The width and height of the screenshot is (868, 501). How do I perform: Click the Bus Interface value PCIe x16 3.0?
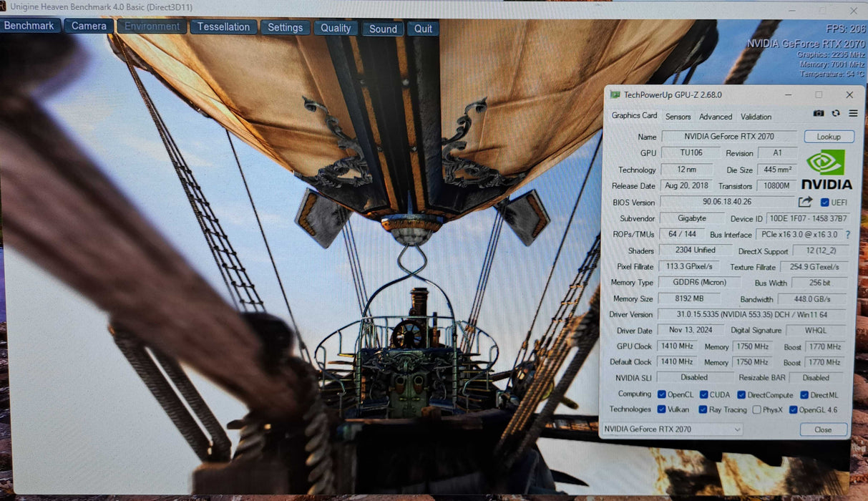coord(799,235)
